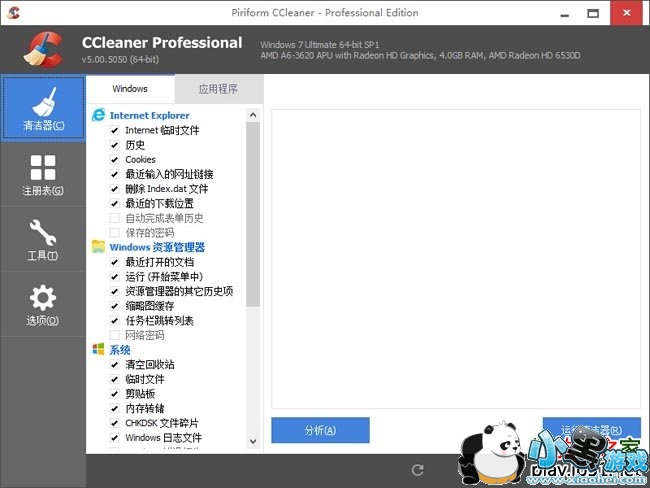650x488 pixels.
Task: Toggle 缩略图缓存 checkbox
Action: [x=114, y=306]
